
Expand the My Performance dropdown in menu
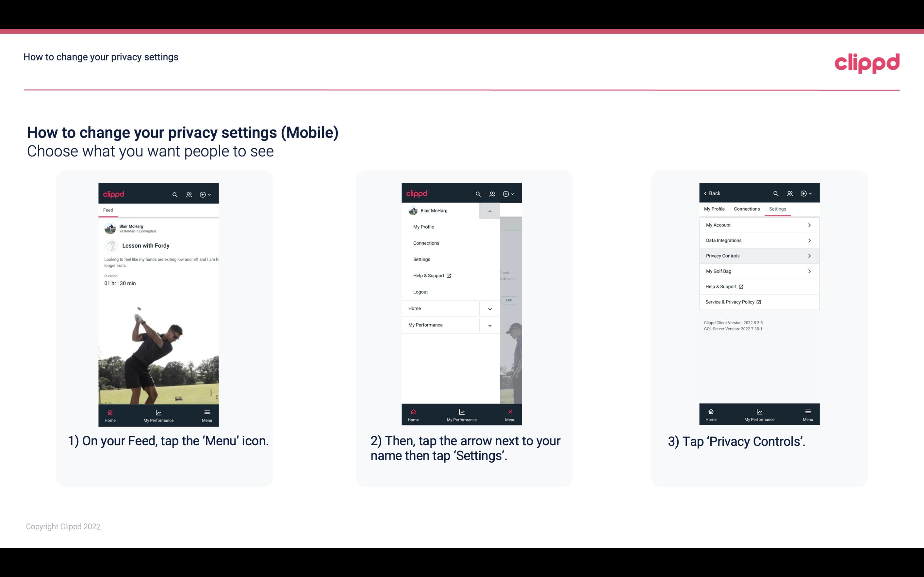click(490, 325)
